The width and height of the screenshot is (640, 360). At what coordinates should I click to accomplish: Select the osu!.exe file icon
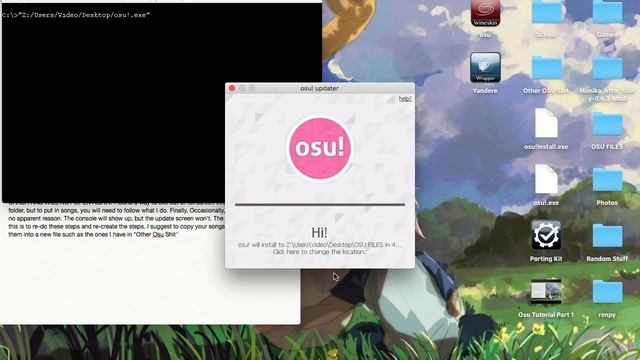(x=546, y=179)
